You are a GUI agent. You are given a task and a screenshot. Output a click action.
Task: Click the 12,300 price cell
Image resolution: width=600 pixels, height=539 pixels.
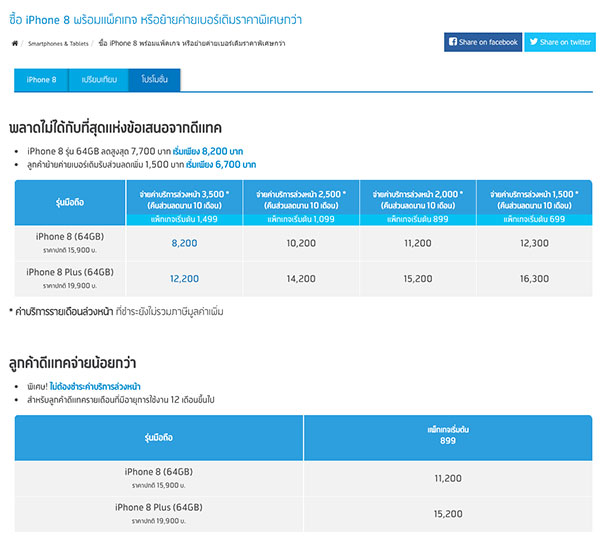(534, 243)
